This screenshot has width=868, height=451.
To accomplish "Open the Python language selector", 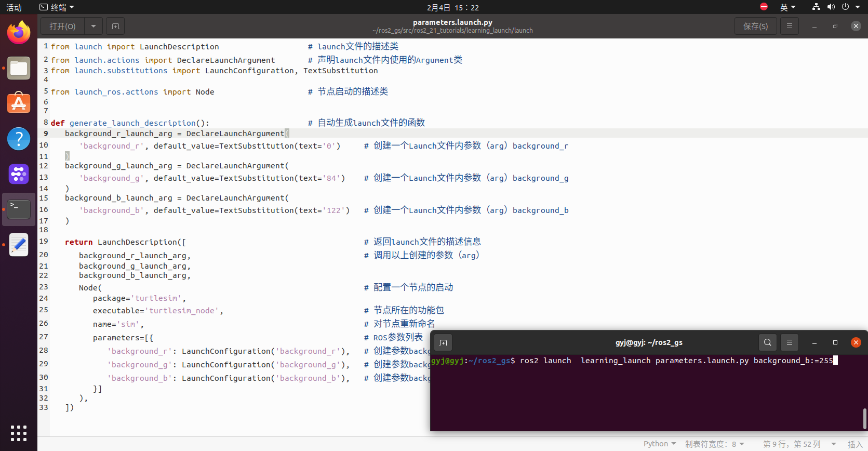I will (659, 444).
